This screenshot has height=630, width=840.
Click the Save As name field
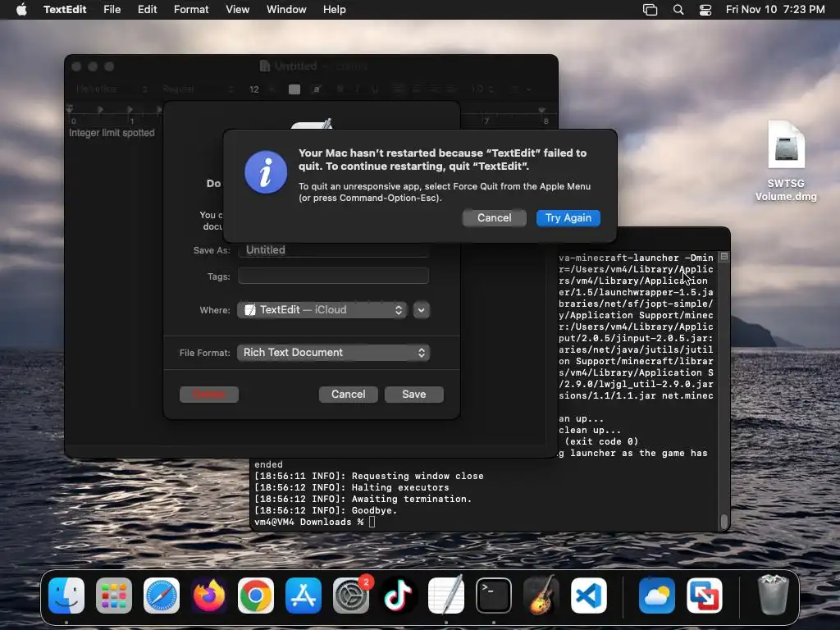click(333, 249)
